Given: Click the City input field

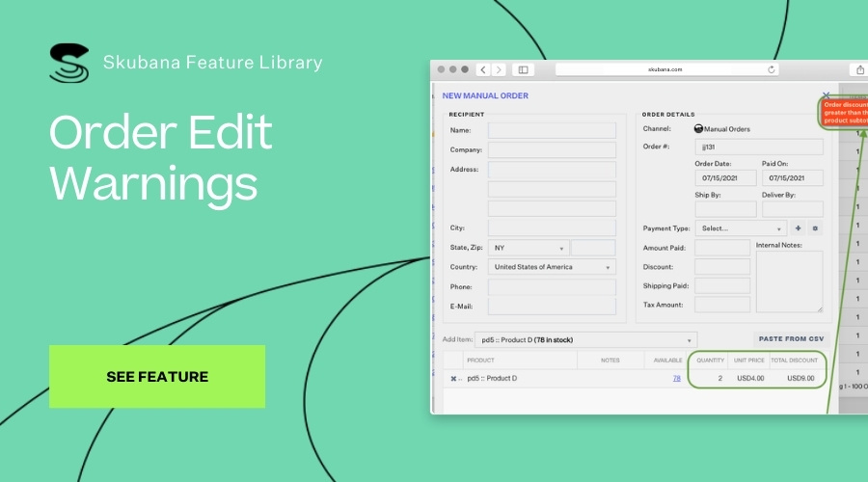Looking at the screenshot, I should tap(552, 228).
